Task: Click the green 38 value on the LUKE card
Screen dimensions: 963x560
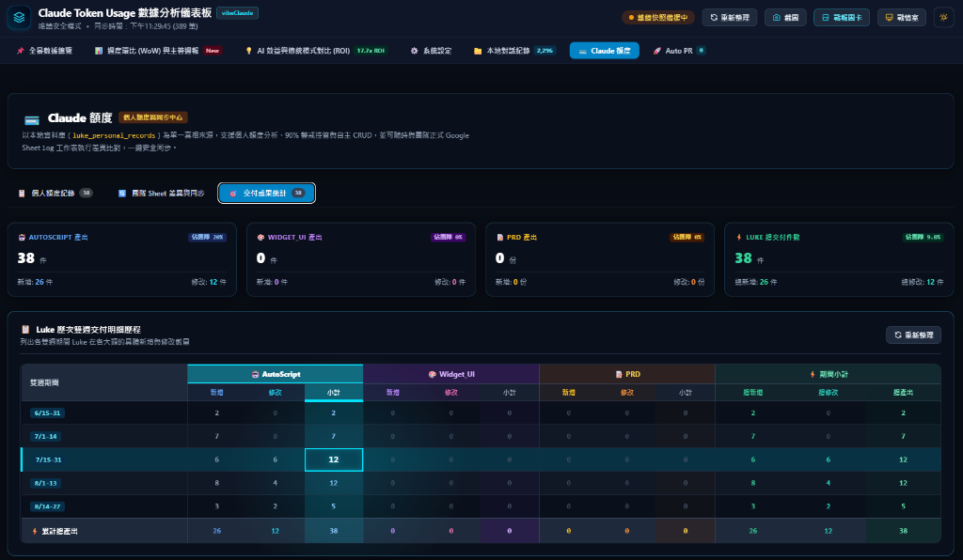Action: coord(743,258)
